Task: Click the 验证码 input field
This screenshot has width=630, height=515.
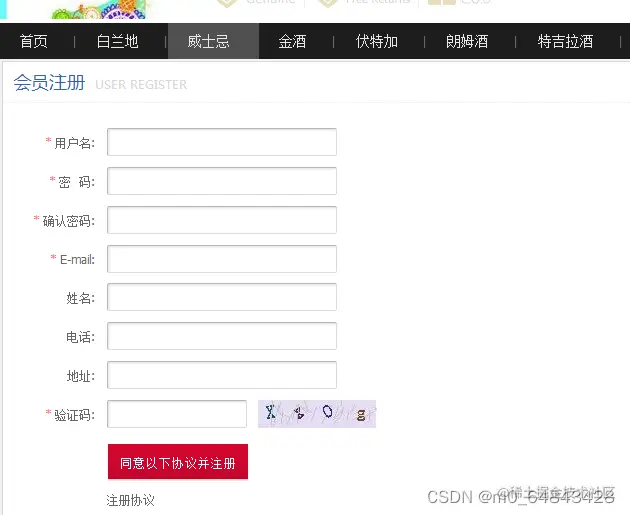Action: (177, 414)
